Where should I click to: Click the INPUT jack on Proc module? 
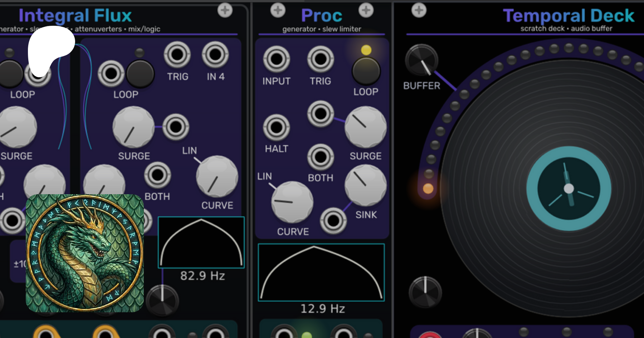point(276,59)
